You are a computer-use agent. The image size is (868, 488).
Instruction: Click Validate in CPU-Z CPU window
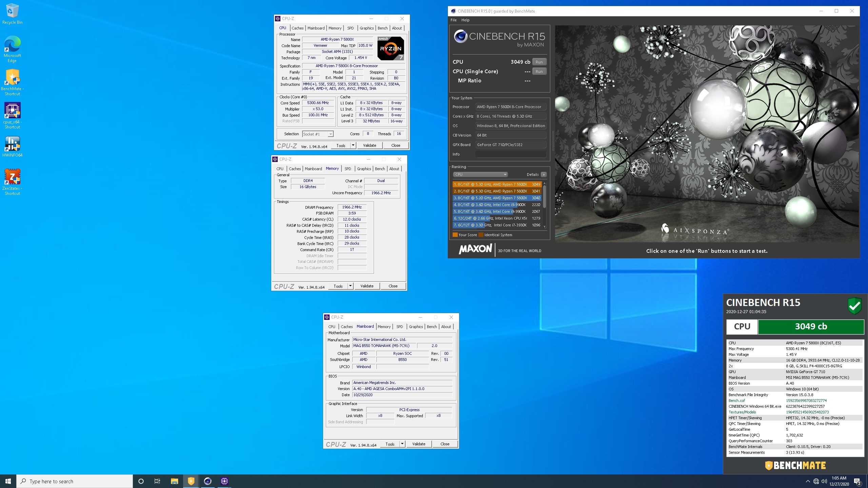point(370,145)
